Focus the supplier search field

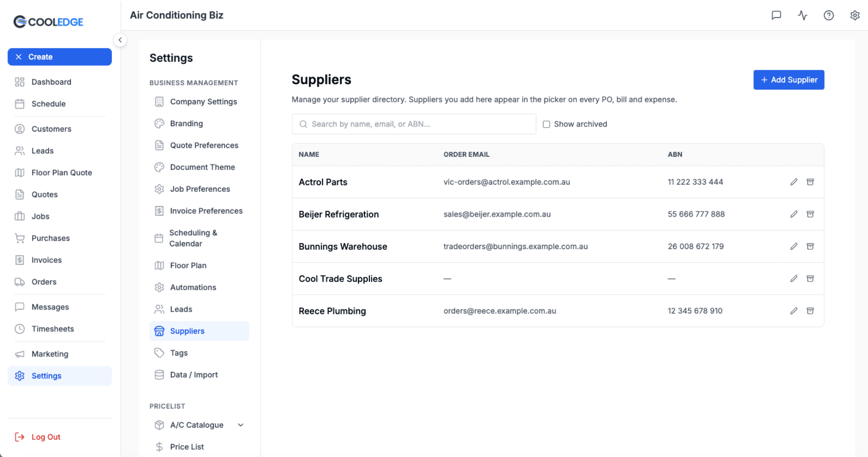pyautogui.click(x=414, y=124)
